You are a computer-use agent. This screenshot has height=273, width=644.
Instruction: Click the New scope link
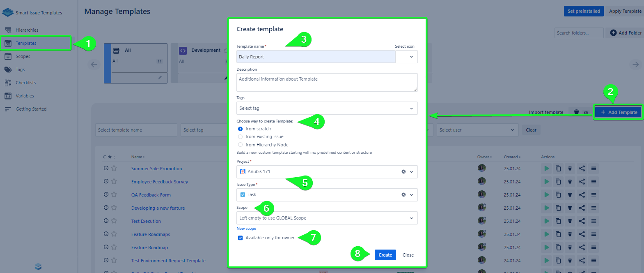tap(246, 229)
